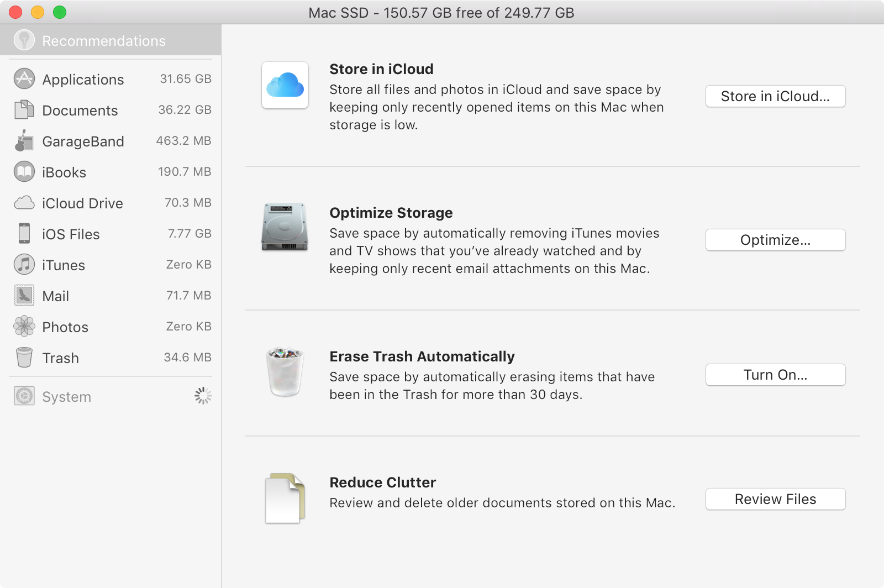Click the iCloud icon beside Store in iCloud

tap(285, 86)
